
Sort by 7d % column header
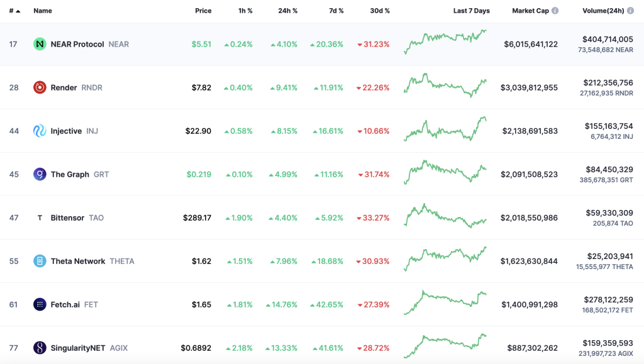point(336,11)
